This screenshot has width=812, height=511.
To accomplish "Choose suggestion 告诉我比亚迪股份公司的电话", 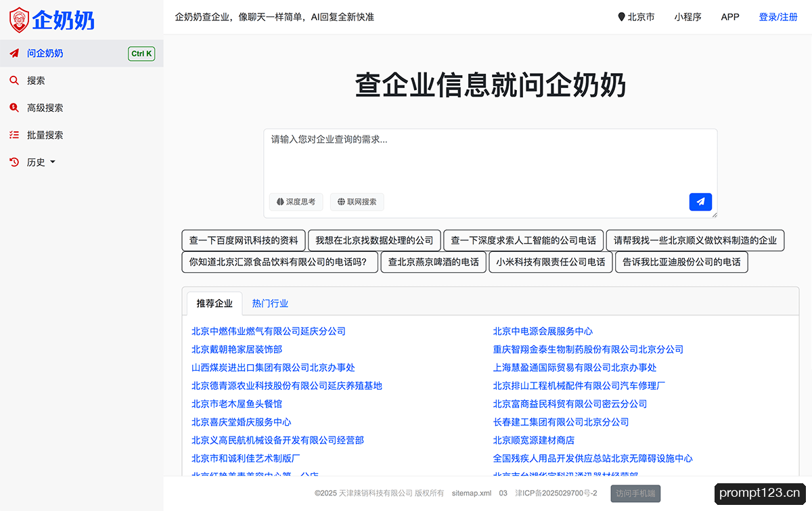I will (681, 262).
